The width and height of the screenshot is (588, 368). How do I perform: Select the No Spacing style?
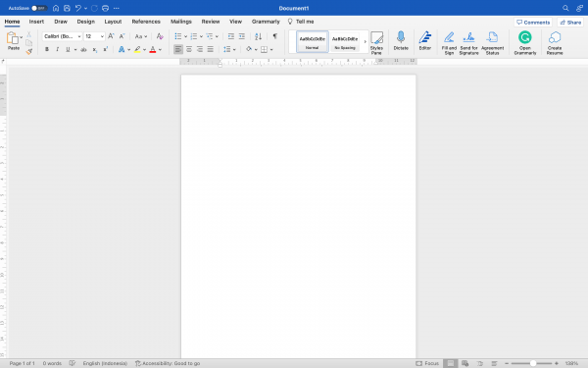(345, 41)
